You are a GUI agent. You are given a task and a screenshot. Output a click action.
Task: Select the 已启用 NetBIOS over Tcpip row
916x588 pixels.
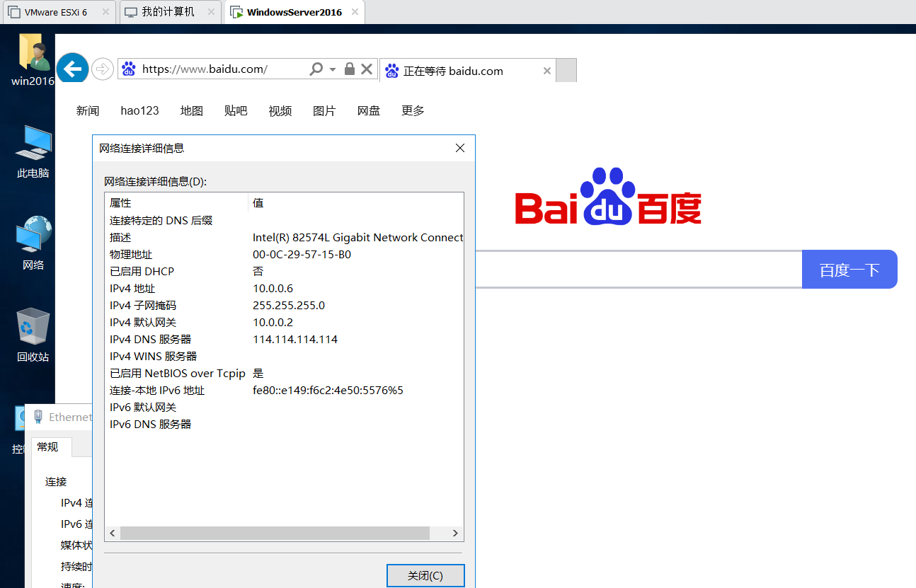(x=284, y=374)
